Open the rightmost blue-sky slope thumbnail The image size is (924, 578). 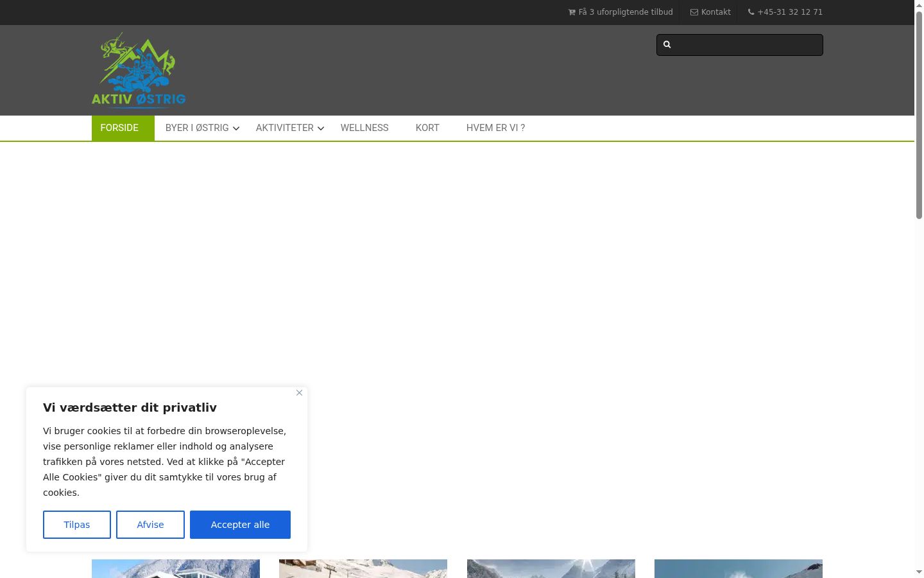point(739,568)
